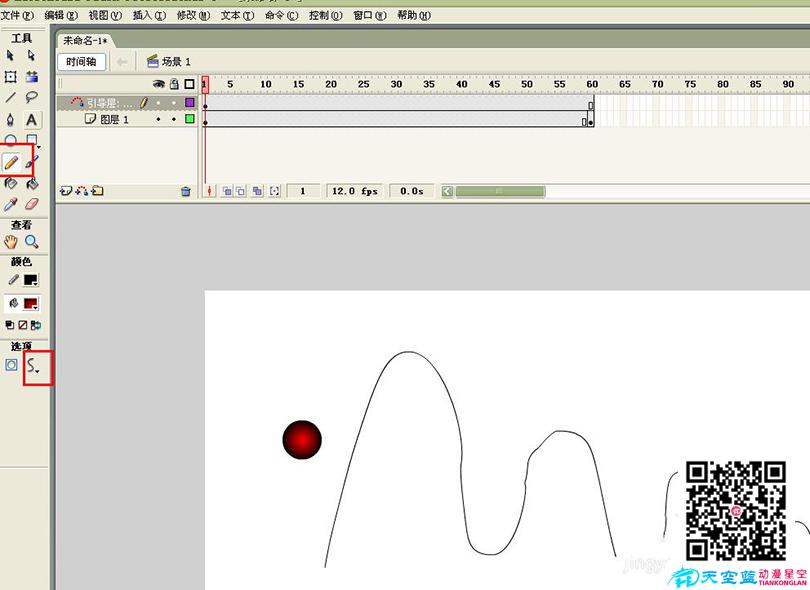
Task: Open the stroke color picker swatch
Action: (x=31, y=281)
